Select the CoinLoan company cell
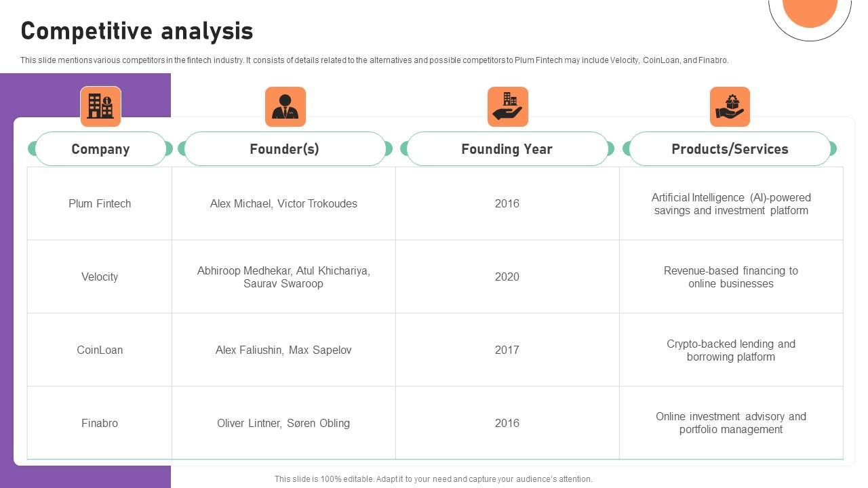The image size is (868, 488). [100, 350]
